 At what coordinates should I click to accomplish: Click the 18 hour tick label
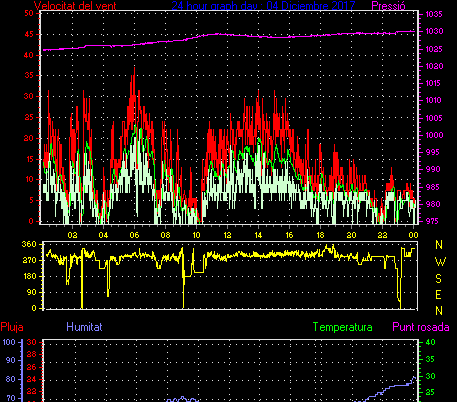(x=320, y=235)
